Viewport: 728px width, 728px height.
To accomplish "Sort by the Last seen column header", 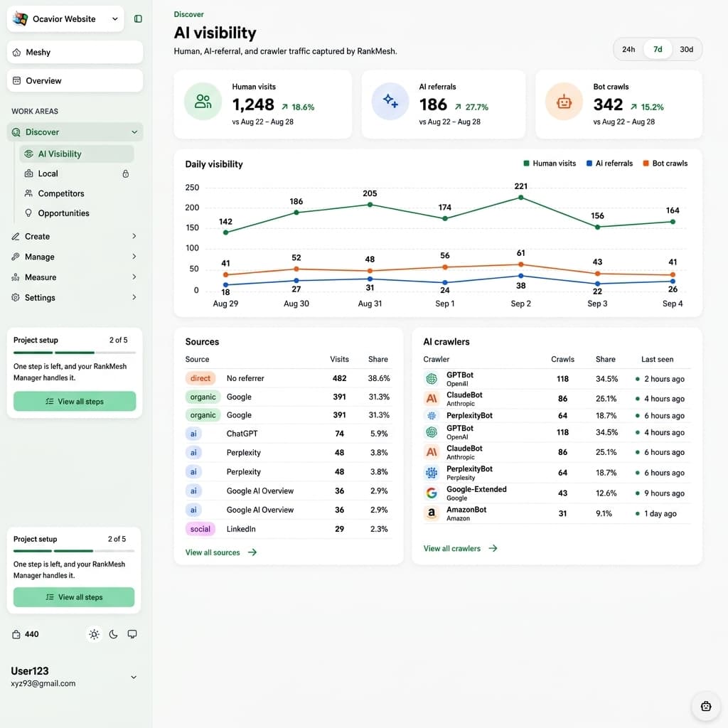I will tap(657, 359).
